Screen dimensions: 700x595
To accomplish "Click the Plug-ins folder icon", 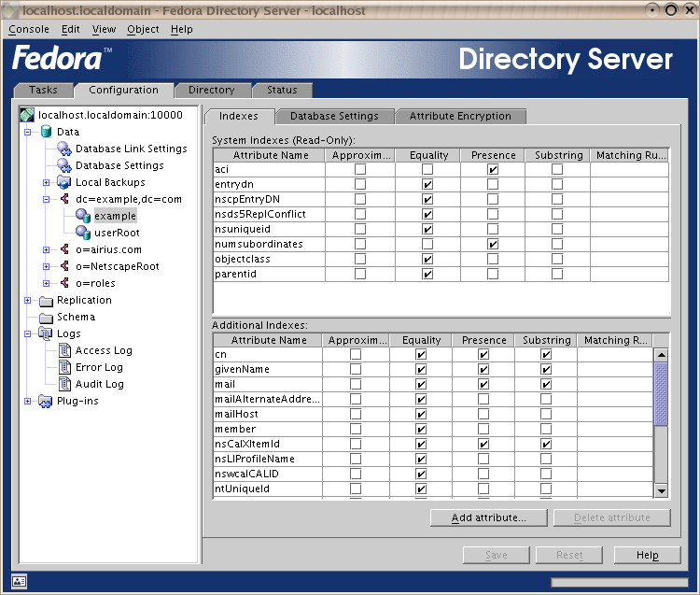I will [46, 401].
